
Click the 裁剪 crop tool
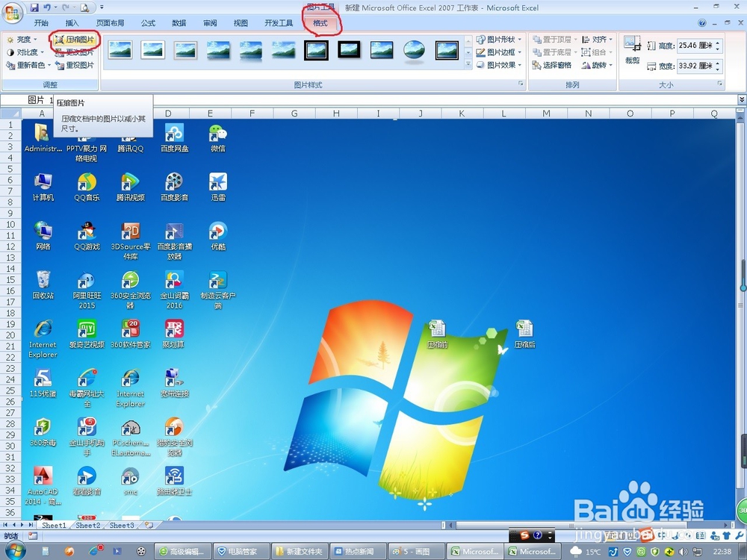click(x=632, y=51)
